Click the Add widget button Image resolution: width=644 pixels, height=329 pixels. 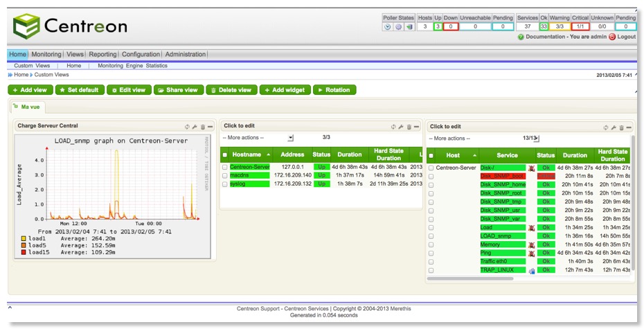pyautogui.click(x=285, y=90)
